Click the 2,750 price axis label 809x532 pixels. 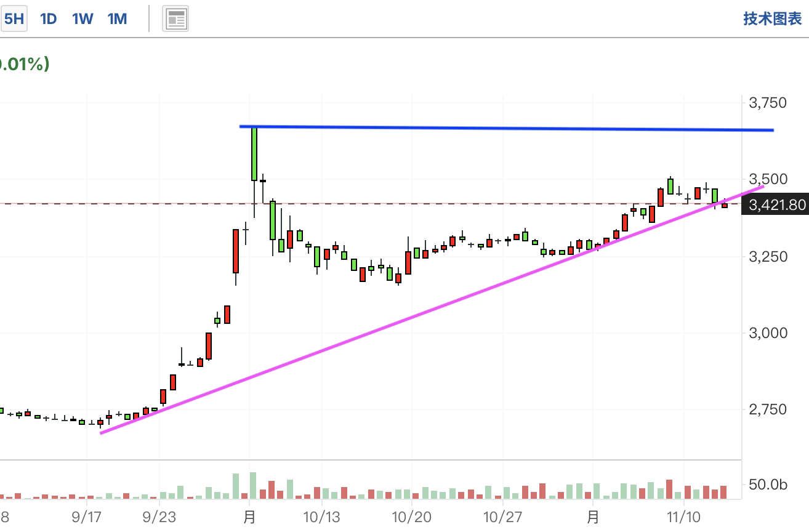coord(768,409)
